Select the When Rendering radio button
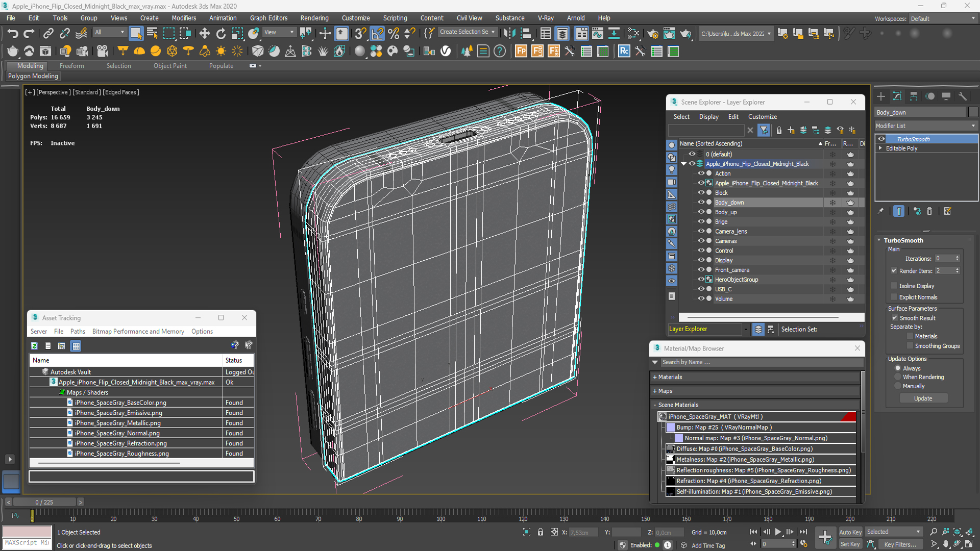980x551 pixels. [x=898, y=377]
